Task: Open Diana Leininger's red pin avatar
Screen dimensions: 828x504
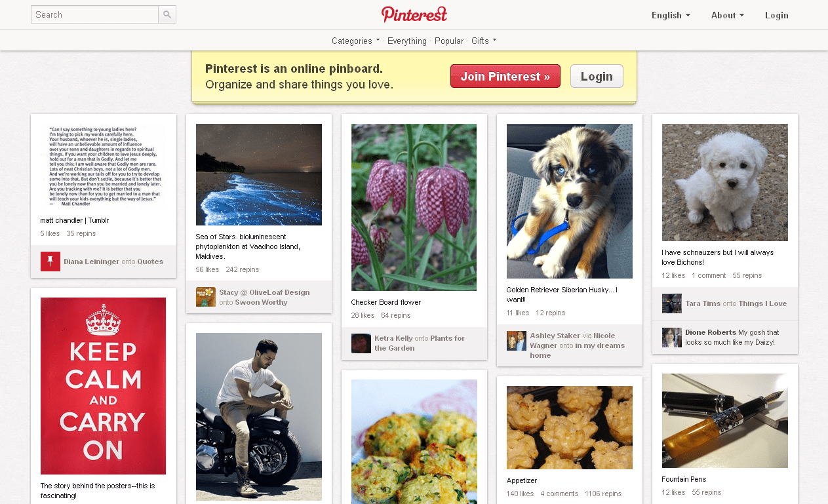Action: [x=50, y=262]
